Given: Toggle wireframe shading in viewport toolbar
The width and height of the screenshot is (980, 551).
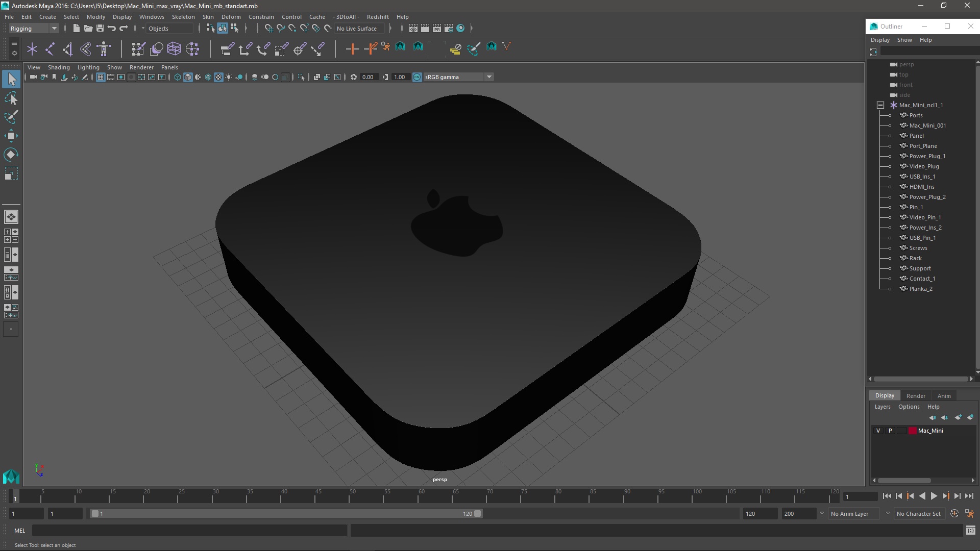Looking at the screenshot, I should point(178,77).
